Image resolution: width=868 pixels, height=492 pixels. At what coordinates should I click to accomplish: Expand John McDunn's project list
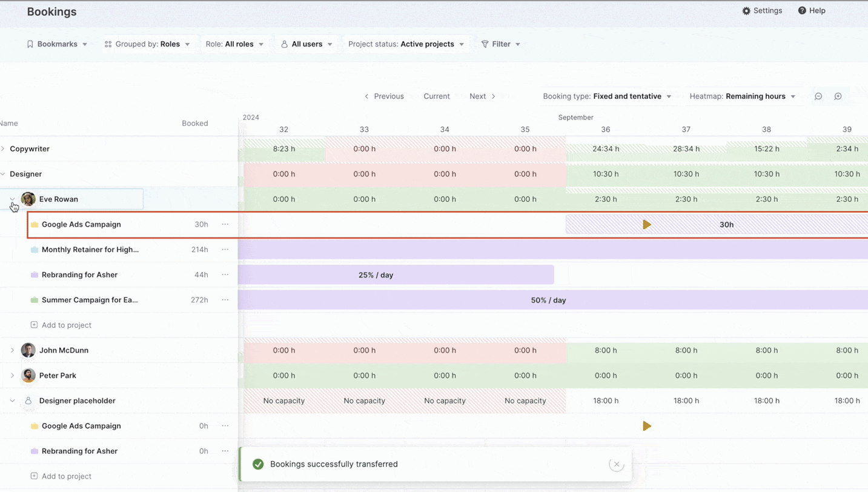pos(12,350)
